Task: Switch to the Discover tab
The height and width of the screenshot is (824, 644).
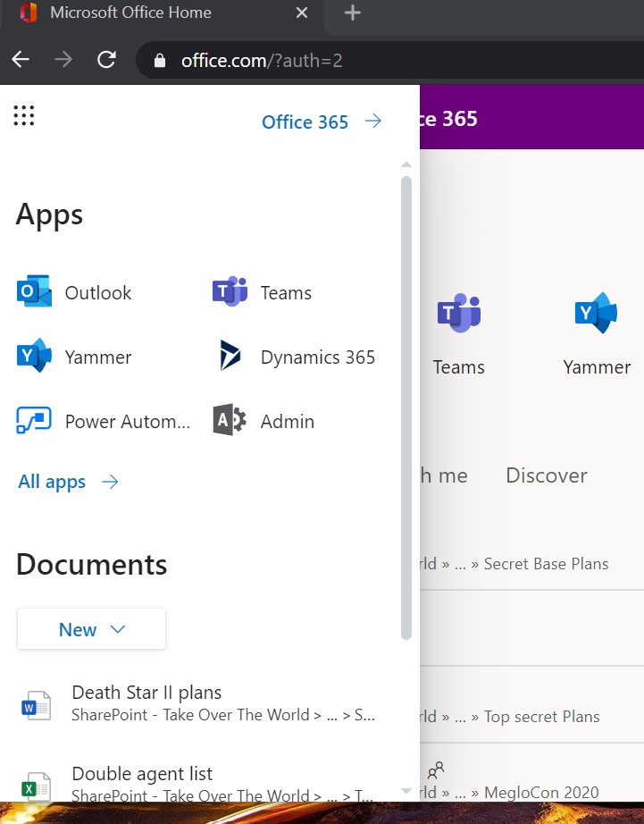Action: click(547, 475)
